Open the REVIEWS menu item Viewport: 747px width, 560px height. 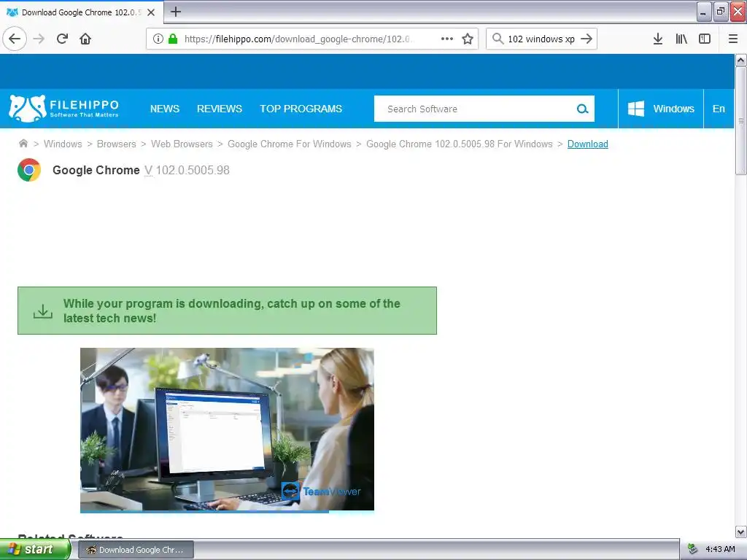tap(220, 109)
